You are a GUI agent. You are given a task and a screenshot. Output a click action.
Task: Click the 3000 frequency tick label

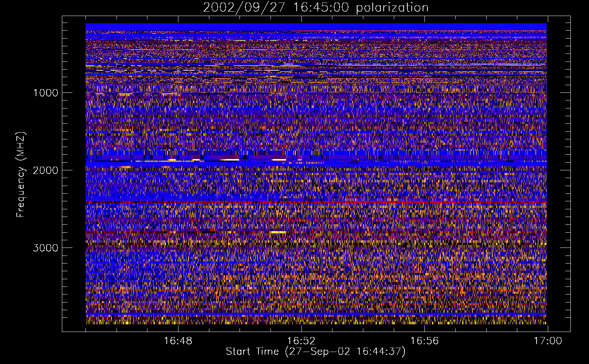coord(46,248)
